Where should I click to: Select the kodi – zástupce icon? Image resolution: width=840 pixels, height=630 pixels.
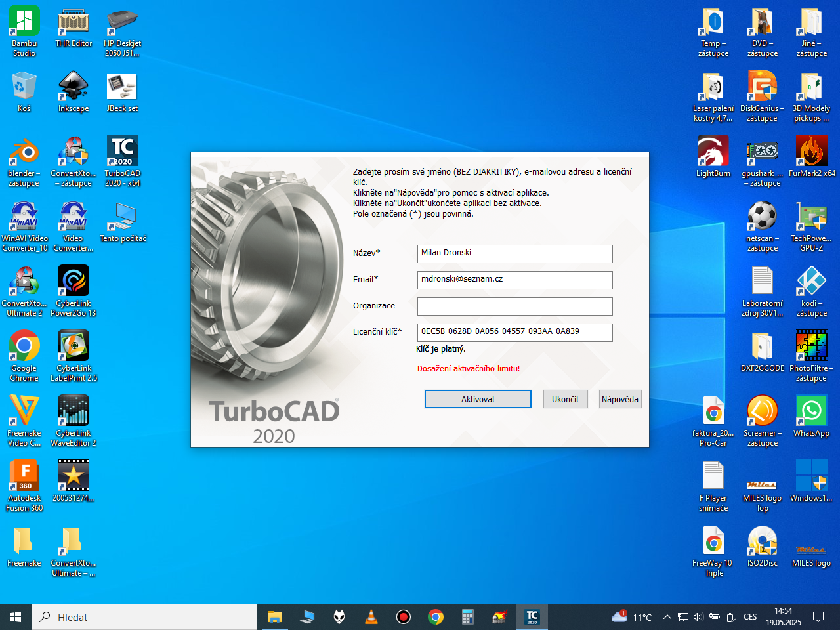click(812, 291)
